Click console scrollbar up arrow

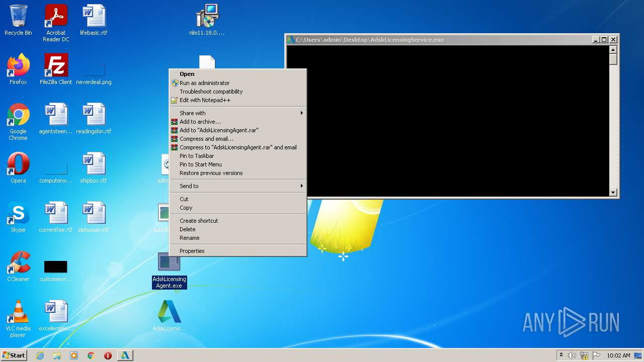click(x=613, y=49)
